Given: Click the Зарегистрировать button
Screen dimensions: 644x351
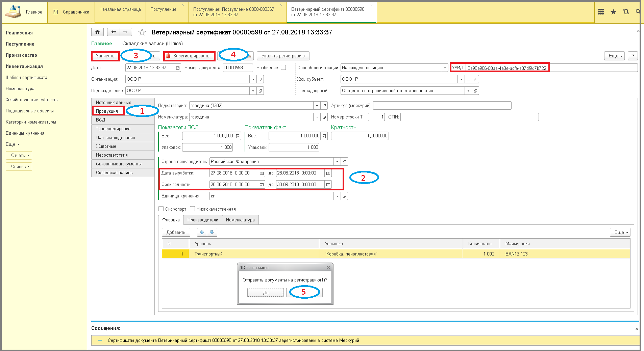Looking at the screenshot, I should click(x=189, y=56).
